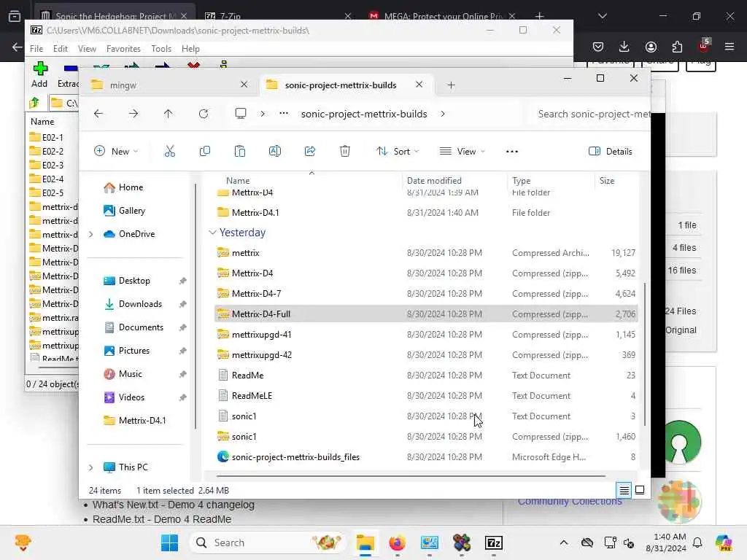Click the Pocket save icon in Firefox toolbar
This screenshot has height=560, width=747.
click(598, 47)
